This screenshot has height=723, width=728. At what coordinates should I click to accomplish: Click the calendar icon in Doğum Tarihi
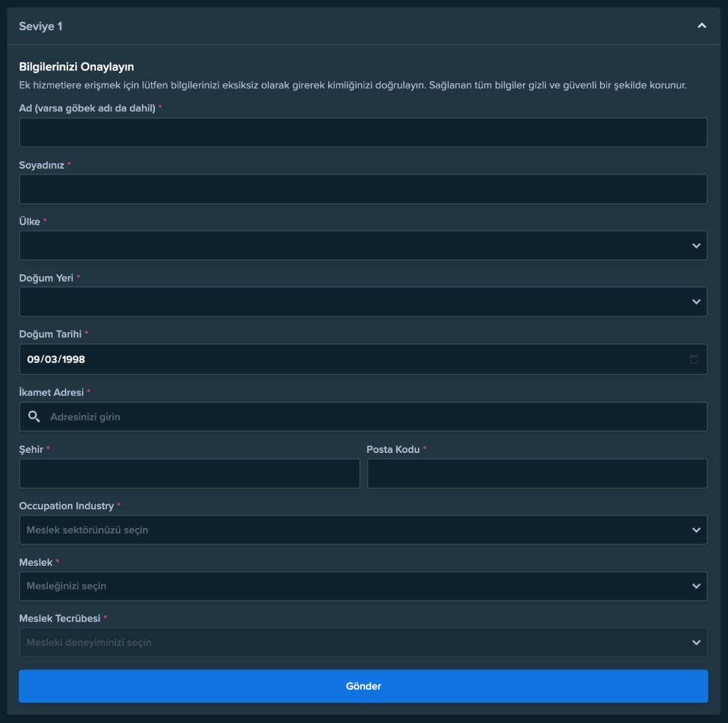click(x=694, y=359)
